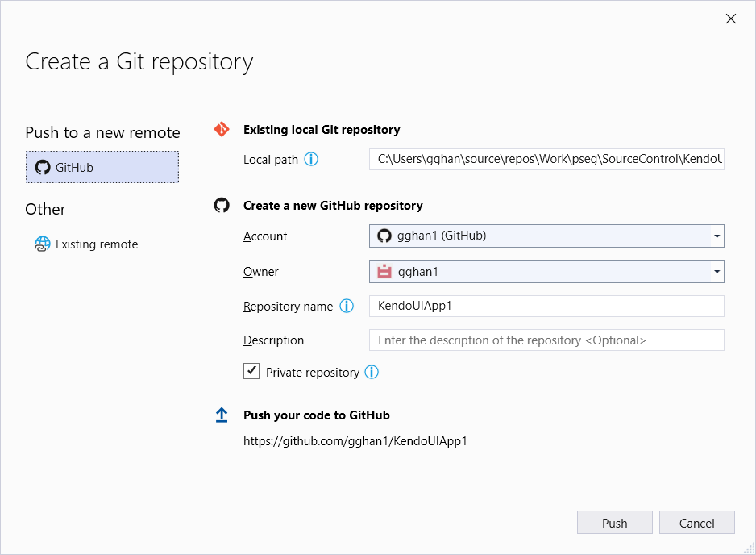Click the Local path text box
Viewport: 756px width, 555px height.
tap(546, 160)
